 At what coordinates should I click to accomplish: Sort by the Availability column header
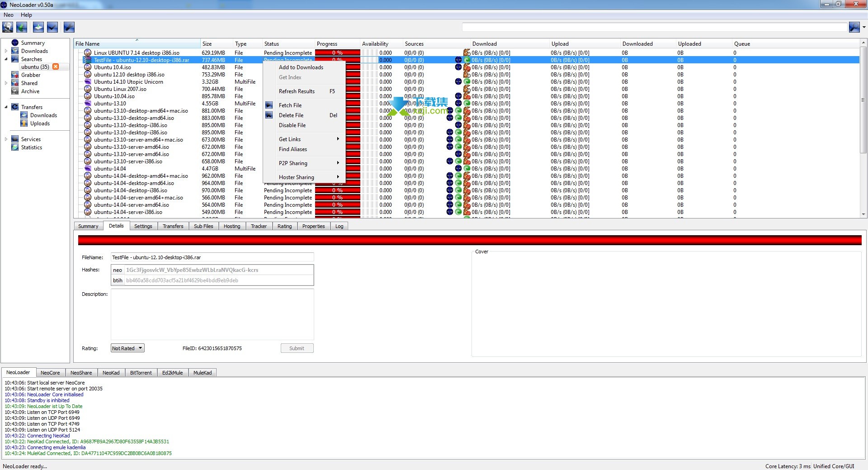[381, 44]
